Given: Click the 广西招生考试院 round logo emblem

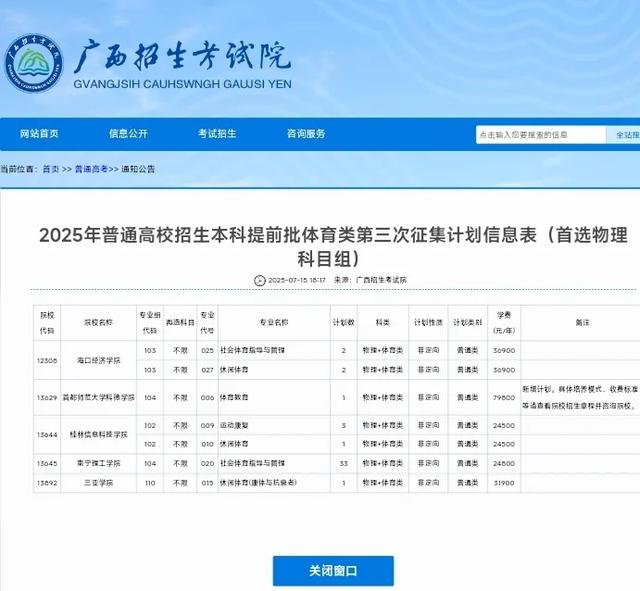Looking at the screenshot, I should [34, 63].
